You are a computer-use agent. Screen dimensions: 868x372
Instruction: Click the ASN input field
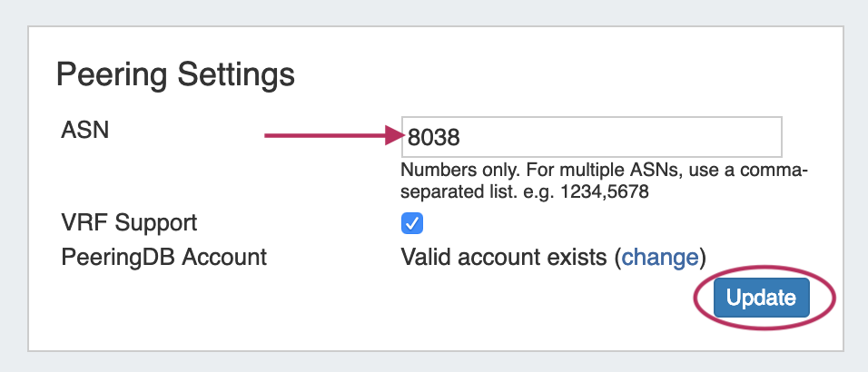[x=590, y=137]
